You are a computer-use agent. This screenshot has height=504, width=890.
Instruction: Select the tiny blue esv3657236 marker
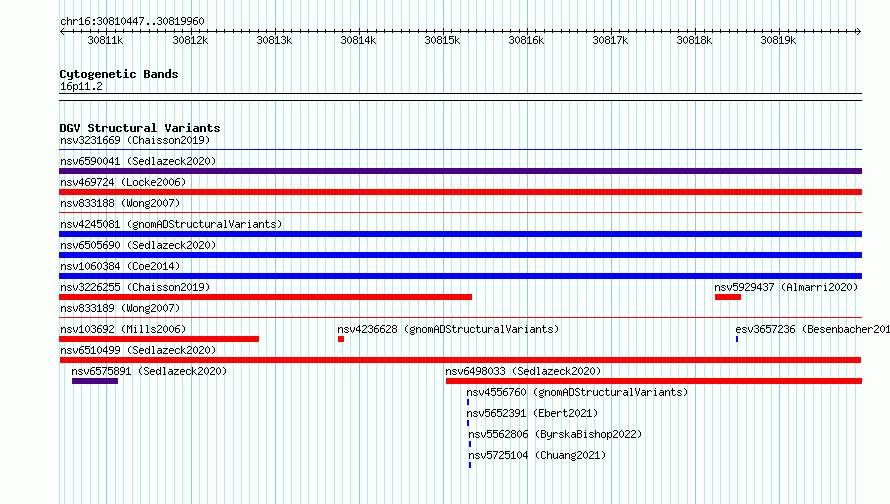coord(737,339)
